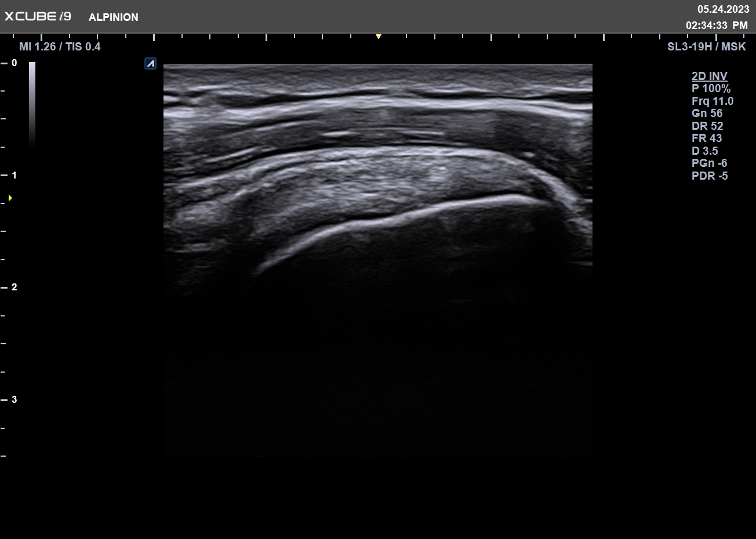
Task: Select the DR 52 dynamic range setting
Action: pos(707,126)
